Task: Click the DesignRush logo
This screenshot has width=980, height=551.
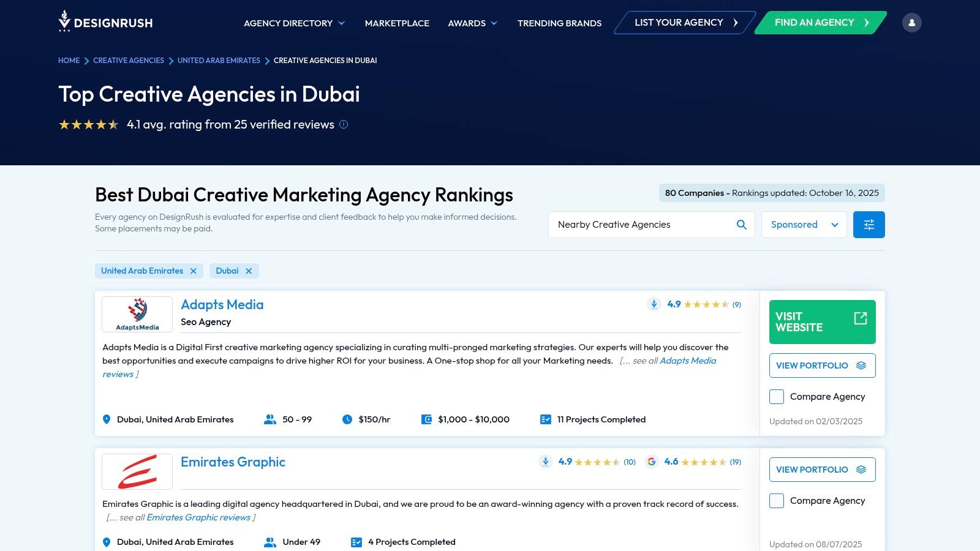Action: click(105, 21)
